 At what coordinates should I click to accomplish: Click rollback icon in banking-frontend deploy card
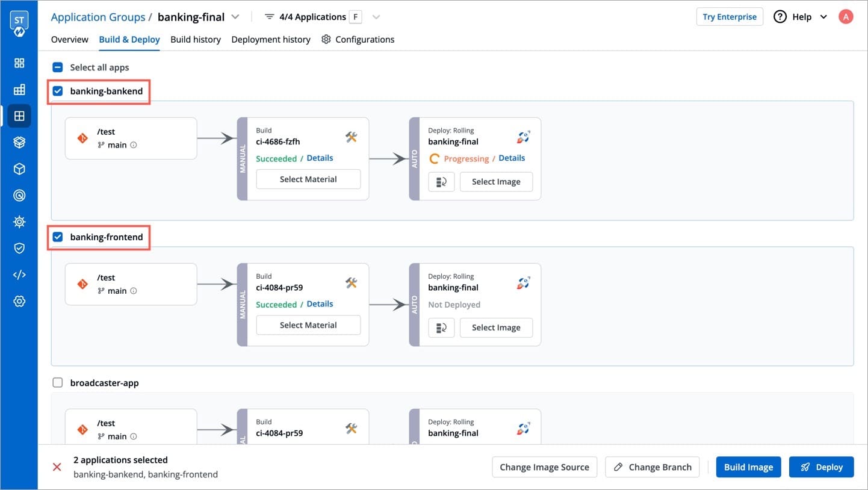point(441,327)
